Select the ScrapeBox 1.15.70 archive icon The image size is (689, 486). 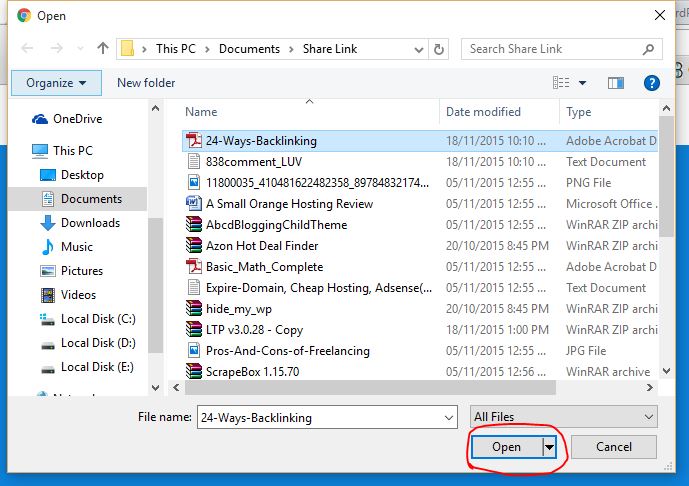tap(193, 372)
